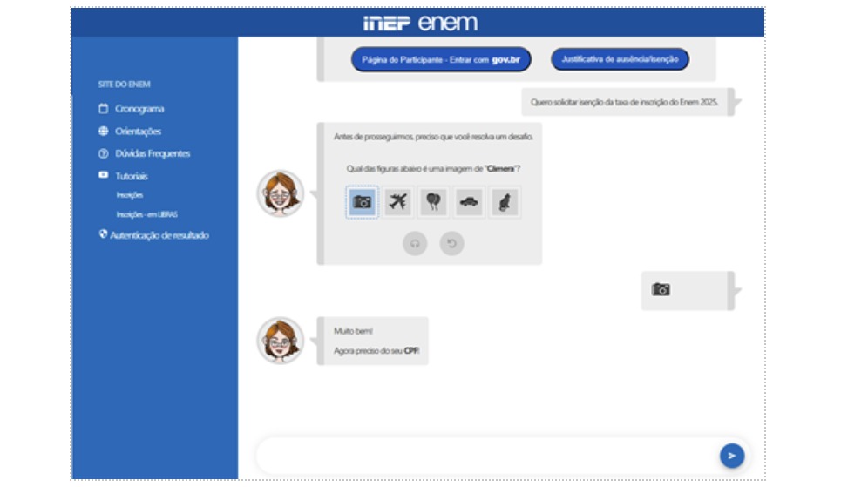The width and height of the screenshot is (868, 487).
Task: Expand the Tutoriais section
Action: [x=131, y=176]
